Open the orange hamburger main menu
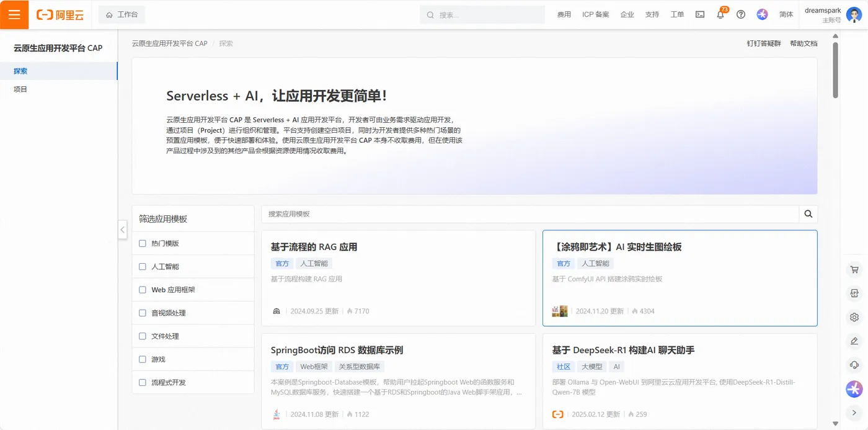Viewport: 868px width, 430px height. (14, 14)
